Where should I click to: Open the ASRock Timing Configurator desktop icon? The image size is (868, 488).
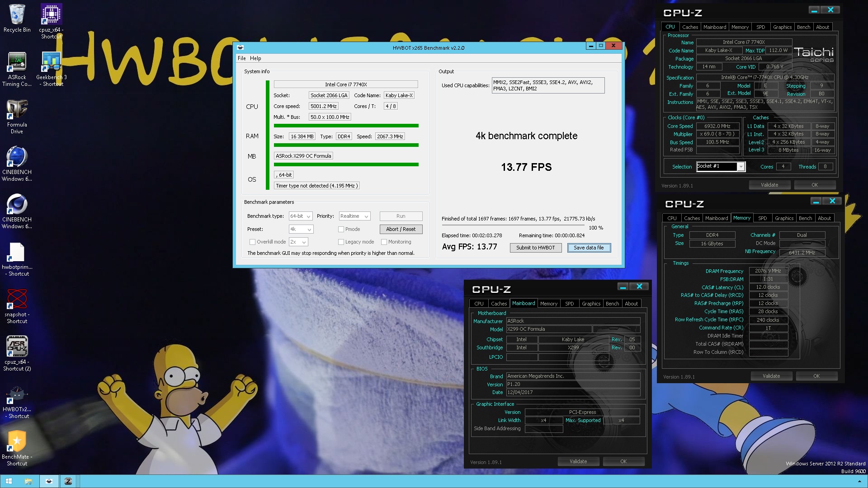[x=17, y=69]
